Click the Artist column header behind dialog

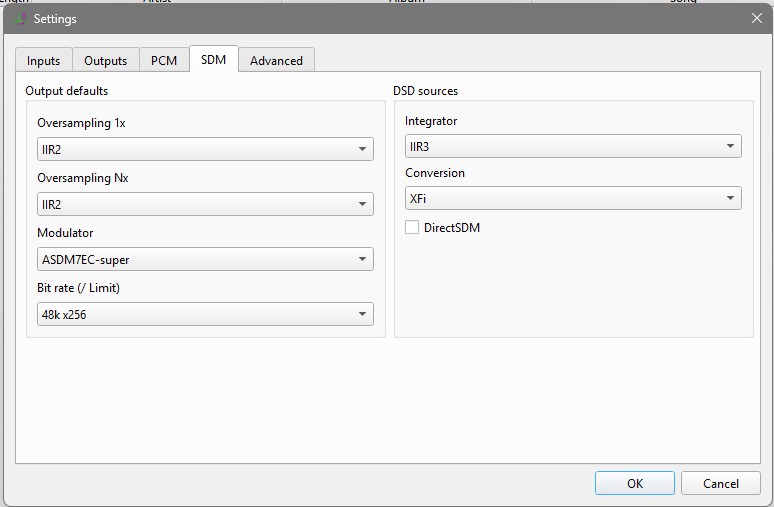click(157, 2)
